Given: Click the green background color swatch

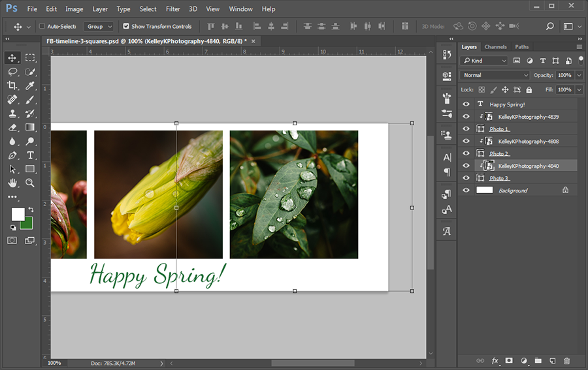Looking at the screenshot, I should 27,224.
